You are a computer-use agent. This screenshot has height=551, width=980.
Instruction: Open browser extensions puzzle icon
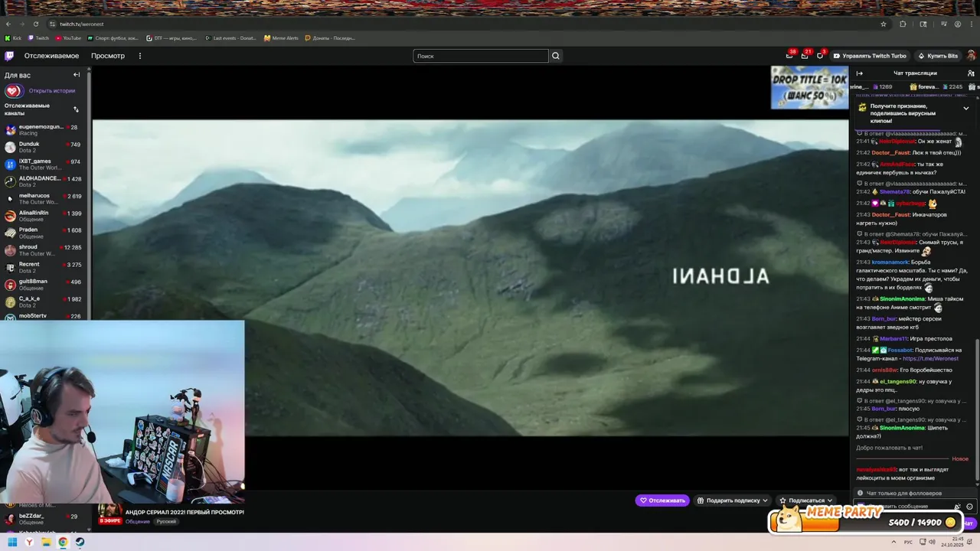[903, 24]
